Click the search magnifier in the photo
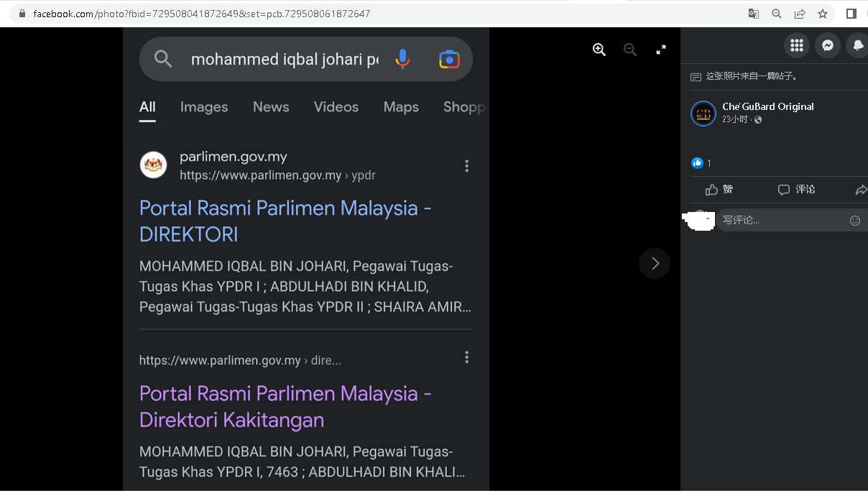This screenshot has width=868, height=493. point(163,59)
